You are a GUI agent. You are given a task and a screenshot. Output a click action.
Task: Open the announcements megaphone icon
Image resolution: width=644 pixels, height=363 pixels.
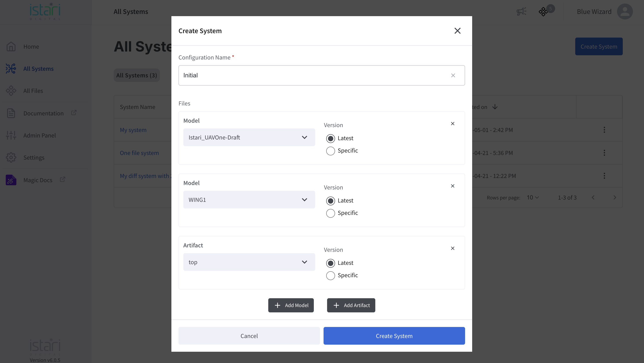tap(521, 11)
